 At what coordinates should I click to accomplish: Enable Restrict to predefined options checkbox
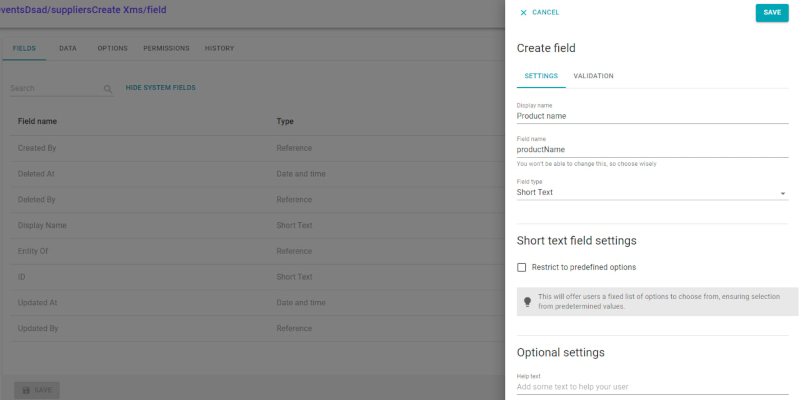[x=522, y=267]
